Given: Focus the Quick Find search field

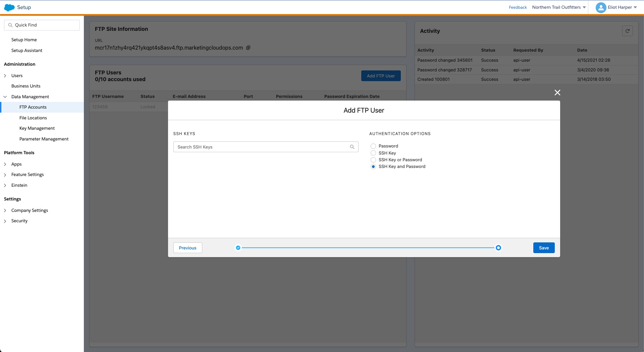Looking at the screenshot, I should pos(42,25).
